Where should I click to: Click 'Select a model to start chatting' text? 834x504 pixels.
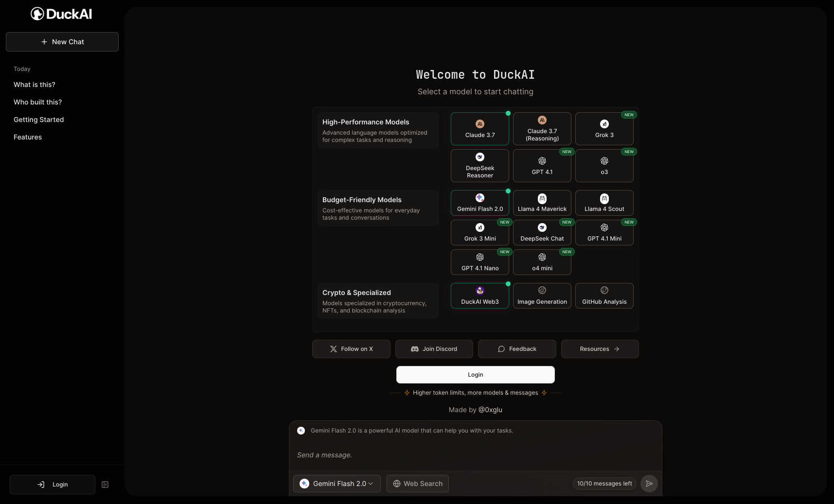pos(476,91)
